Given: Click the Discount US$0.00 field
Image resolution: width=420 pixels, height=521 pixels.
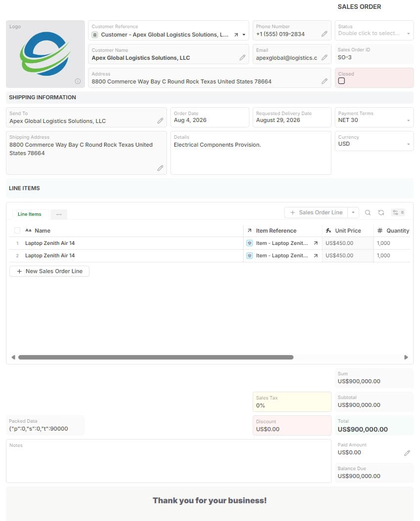Looking at the screenshot, I should [x=292, y=425].
